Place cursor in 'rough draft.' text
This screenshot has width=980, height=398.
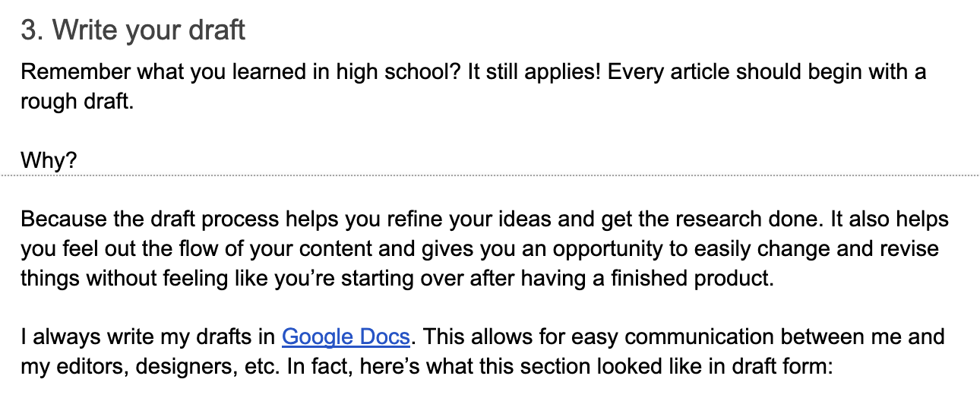tap(77, 101)
